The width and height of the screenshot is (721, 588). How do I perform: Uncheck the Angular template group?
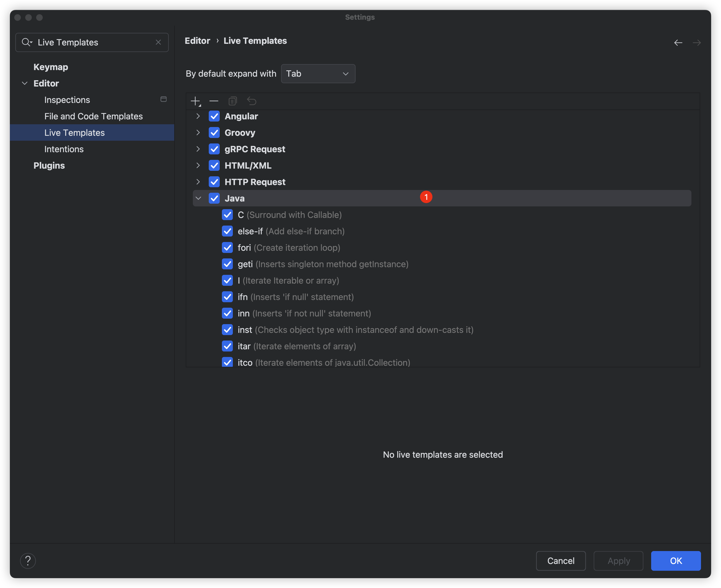tap(214, 116)
